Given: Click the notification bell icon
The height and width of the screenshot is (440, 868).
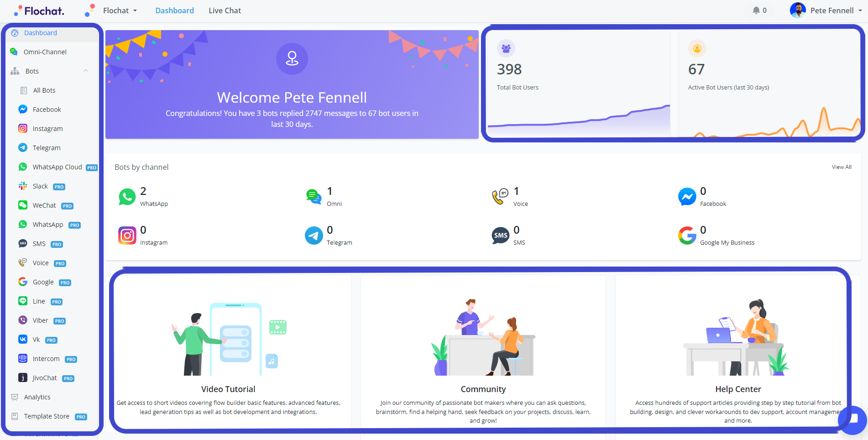Looking at the screenshot, I should [756, 10].
